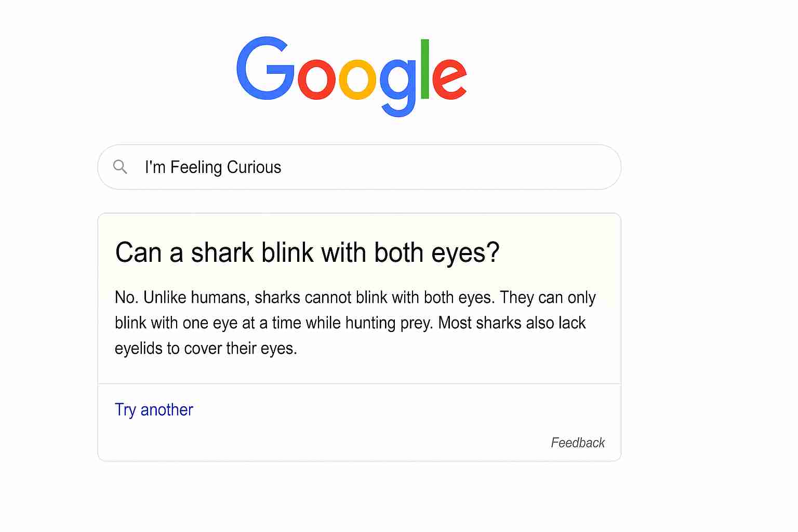The image size is (798, 532).
Task: Click inside the search input bar
Action: click(x=358, y=167)
